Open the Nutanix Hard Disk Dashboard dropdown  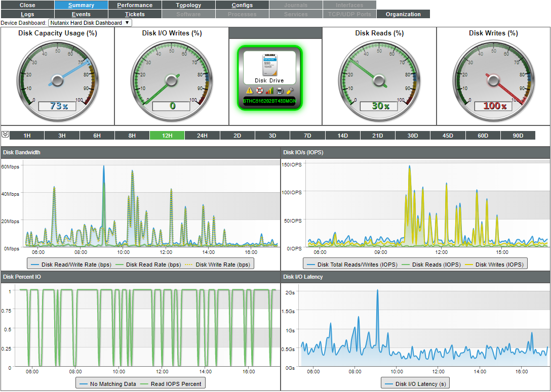(90, 23)
